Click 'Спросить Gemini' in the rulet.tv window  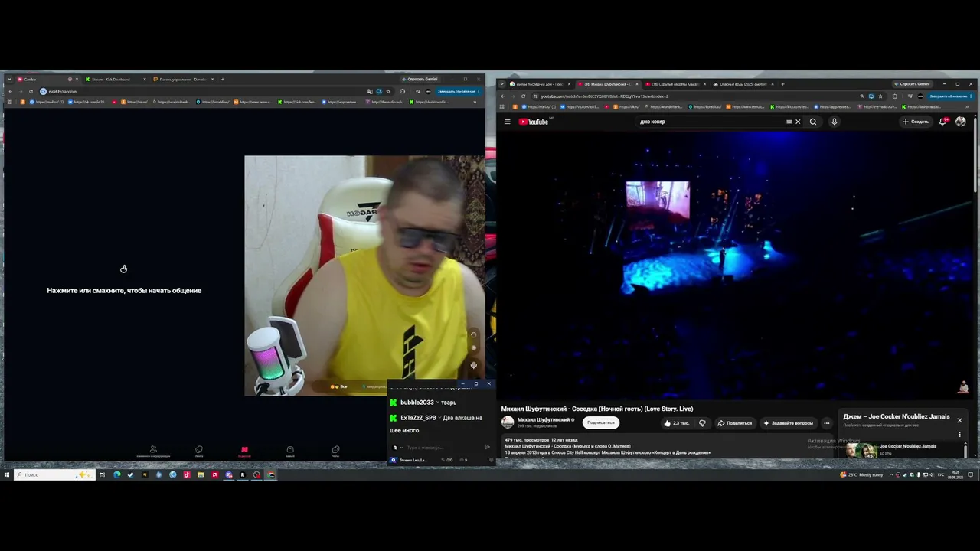click(x=420, y=80)
